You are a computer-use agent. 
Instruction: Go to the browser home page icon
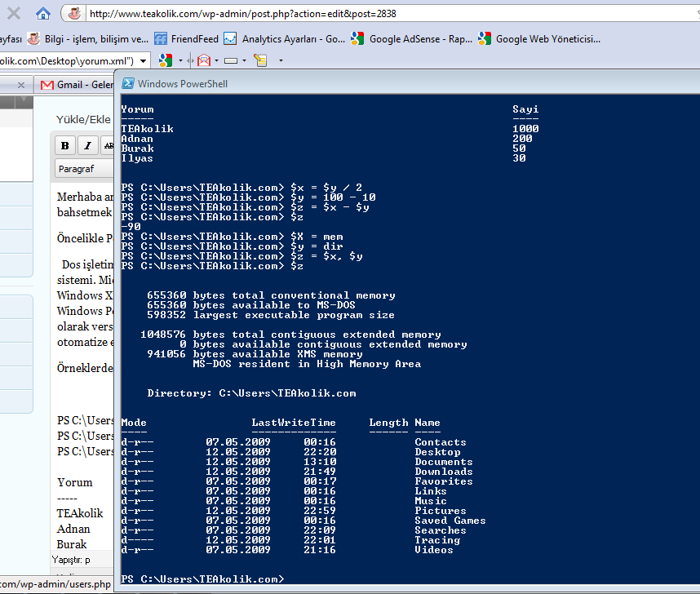tap(43, 13)
